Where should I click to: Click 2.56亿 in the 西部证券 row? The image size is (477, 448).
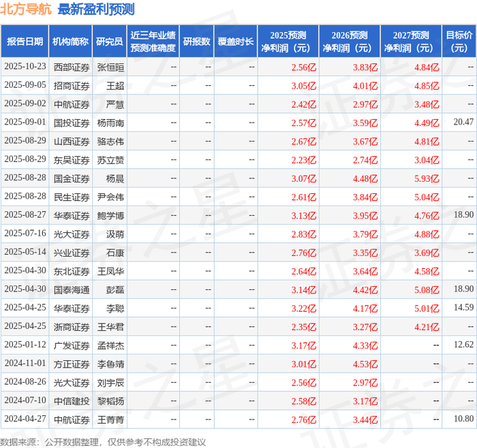click(304, 67)
